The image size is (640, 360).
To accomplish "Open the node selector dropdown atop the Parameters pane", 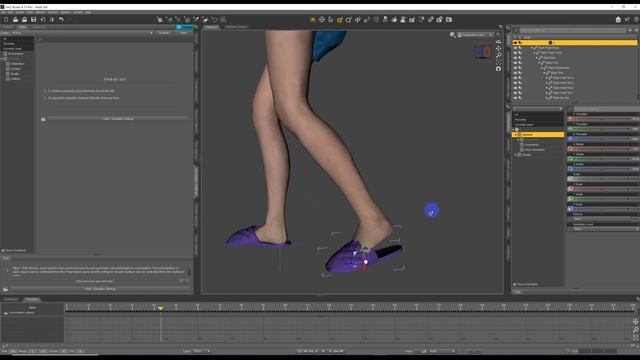I will point(538,109).
